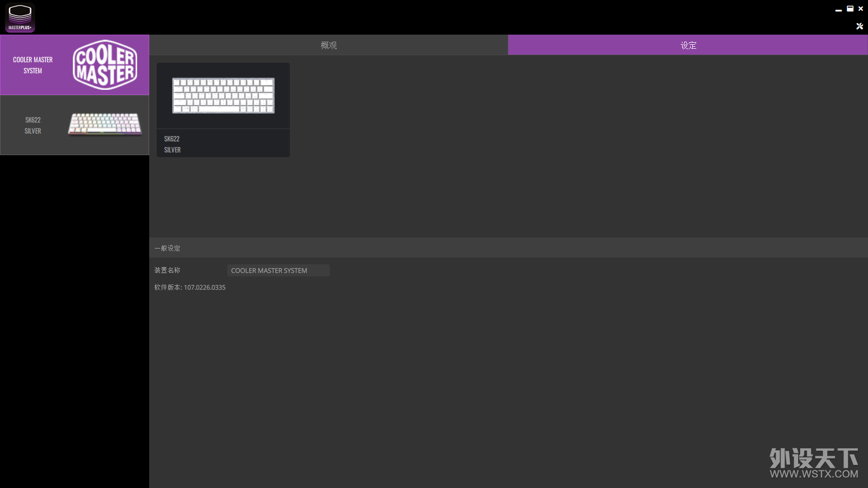Image resolution: width=868 pixels, height=488 pixels.
Task: Switch to the 设定 tab
Action: click(688, 45)
